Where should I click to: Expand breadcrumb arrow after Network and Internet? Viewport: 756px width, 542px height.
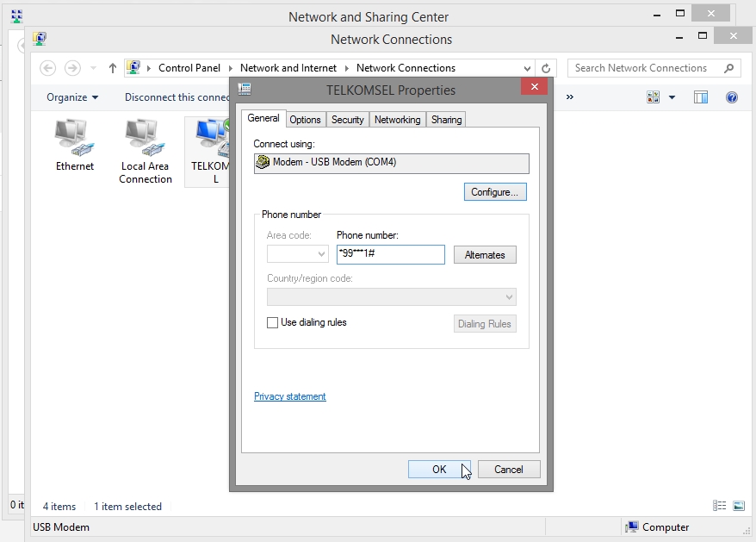click(347, 68)
